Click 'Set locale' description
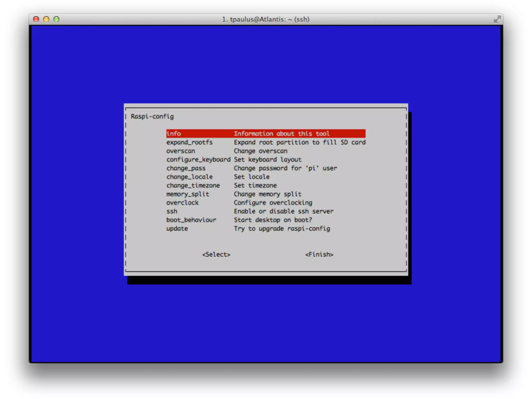The height and width of the screenshot is (399, 532). [251, 177]
